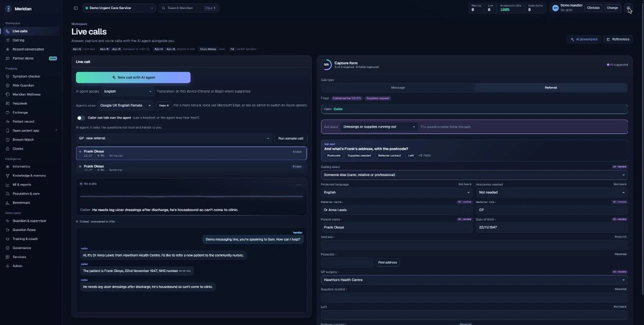Toggle the theme icon in top-right corner
This screenshot has height=325, width=644.
(x=629, y=8)
